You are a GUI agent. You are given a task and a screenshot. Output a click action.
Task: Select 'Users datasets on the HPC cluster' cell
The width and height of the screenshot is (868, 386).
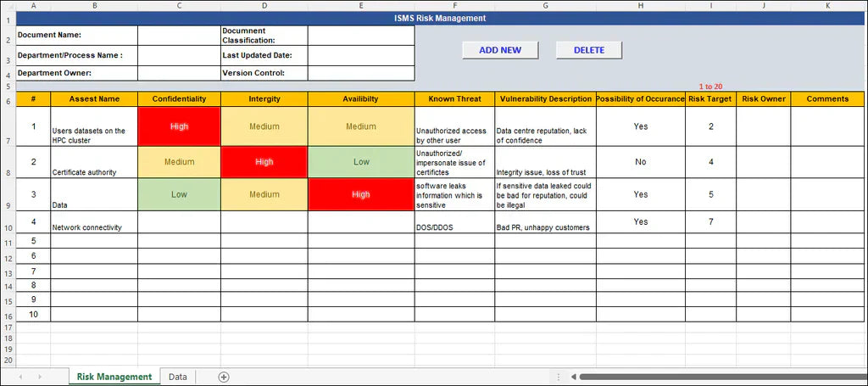[94, 126]
